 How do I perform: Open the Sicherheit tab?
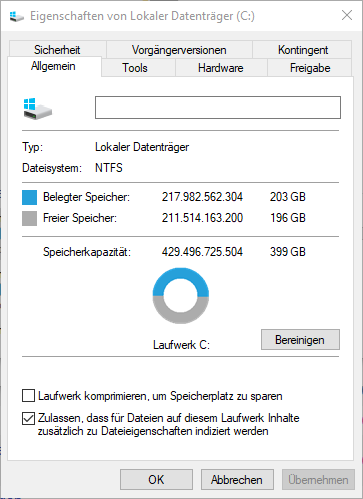[57, 49]
